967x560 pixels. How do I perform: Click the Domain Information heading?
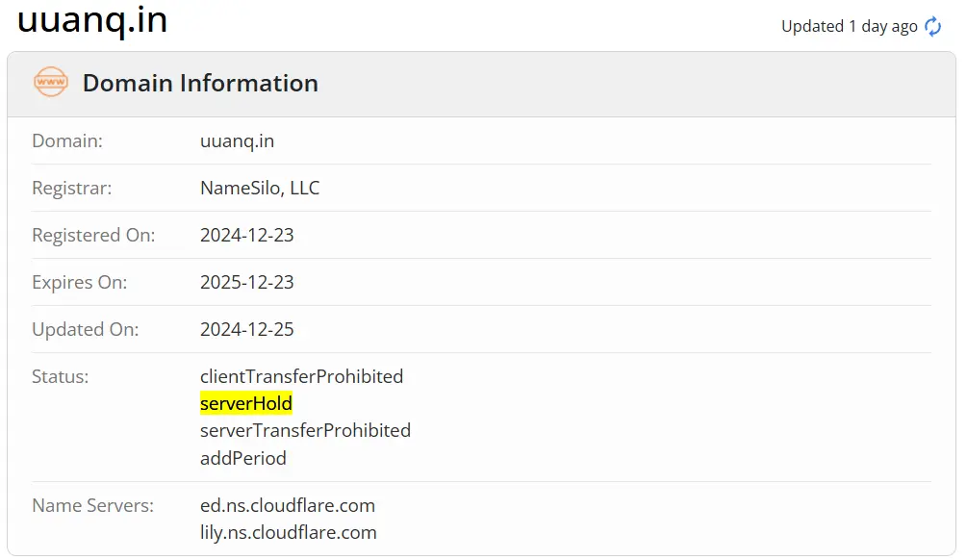200,83
